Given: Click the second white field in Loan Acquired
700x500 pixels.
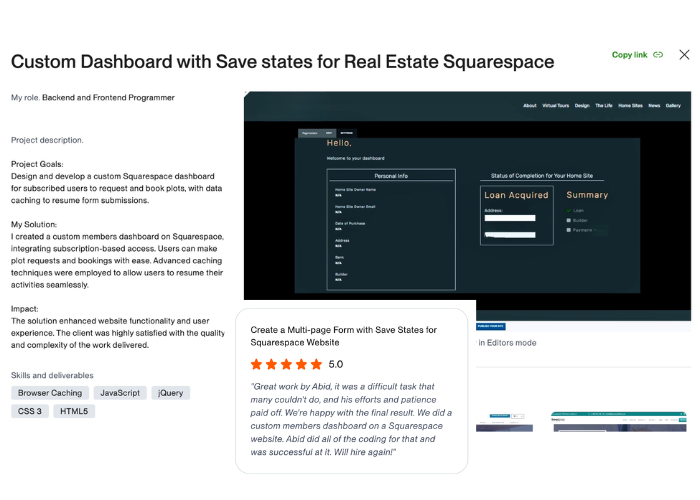Looking at the screenshot, I should (510, 235).
